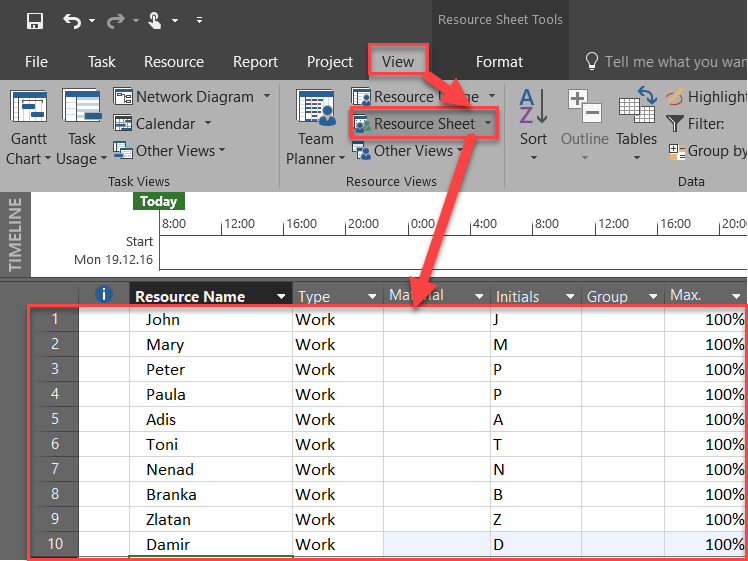Open the View ribbon tab
The width and height of the screenshot is (748, 561).
(x=398, y=62)
